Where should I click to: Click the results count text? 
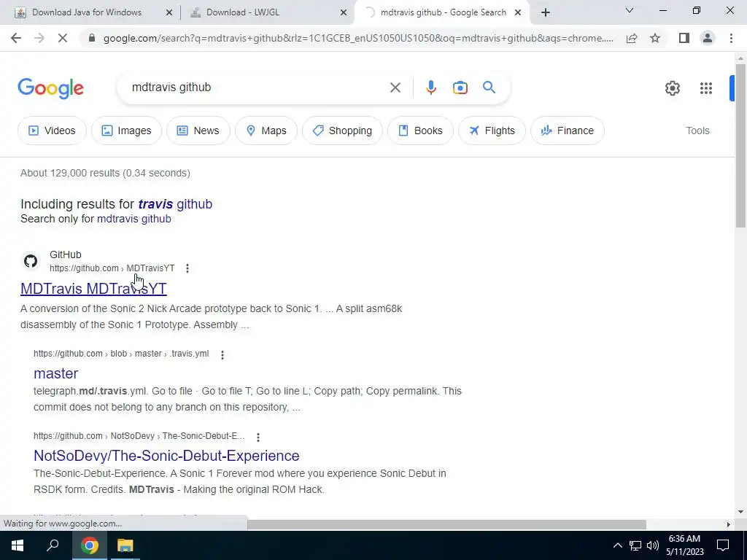(105, 173)
